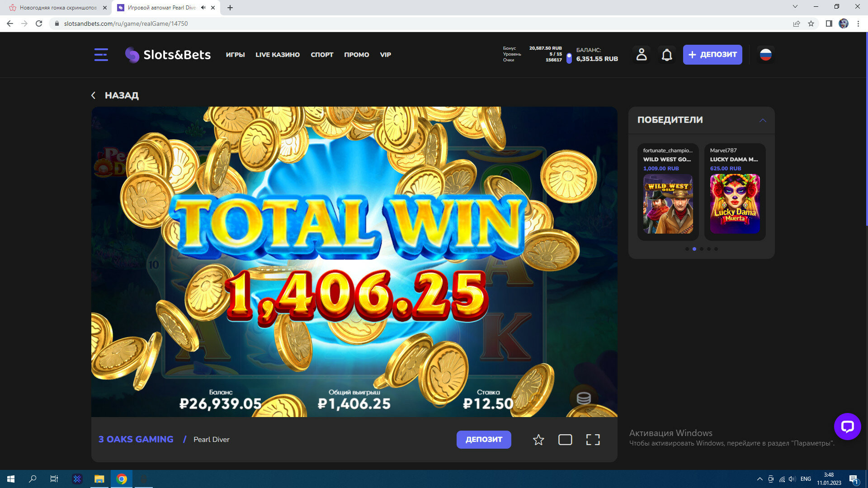The width and height of the screenshot is (868, 488).
Task: Open the live chat bubble
Action: [847, 426]
